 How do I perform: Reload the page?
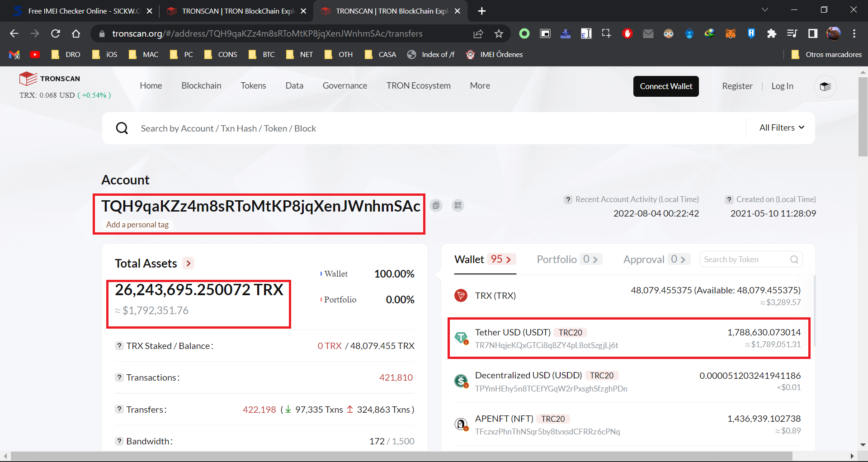click(x=55, y=33)
